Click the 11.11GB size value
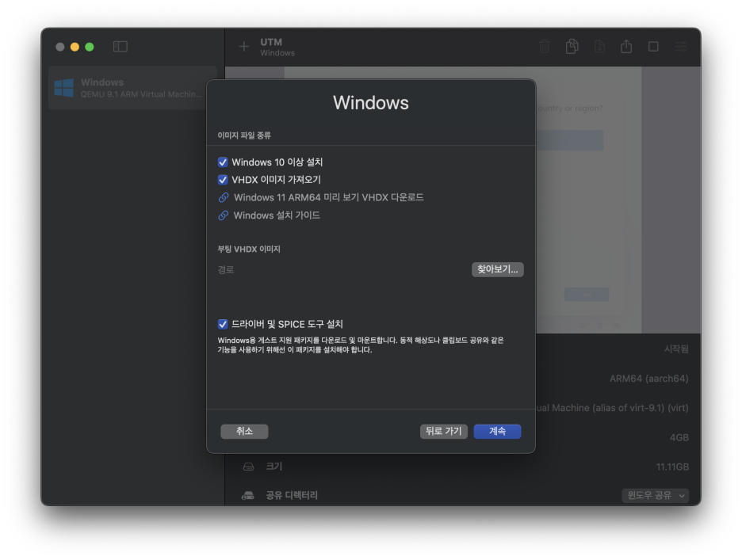 coord(672,467)
